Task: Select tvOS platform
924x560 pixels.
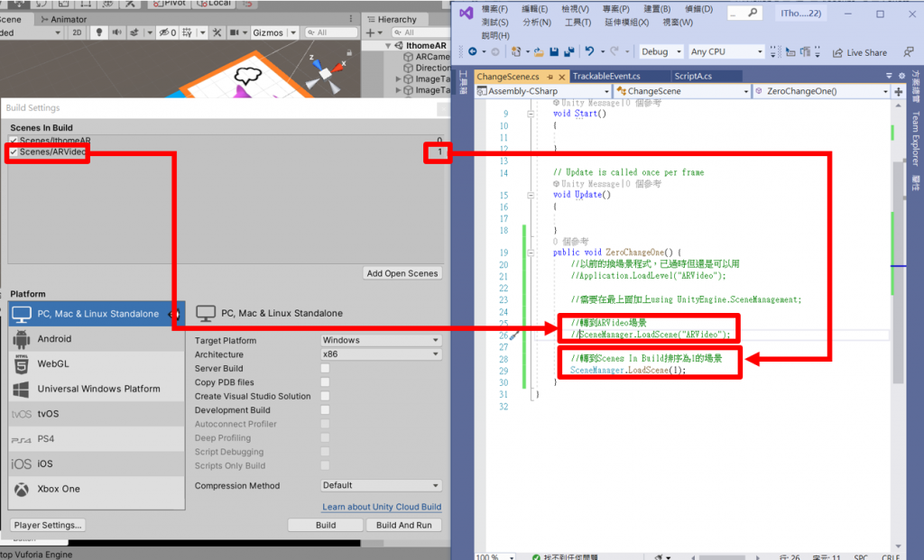Action: click(97, 414)
